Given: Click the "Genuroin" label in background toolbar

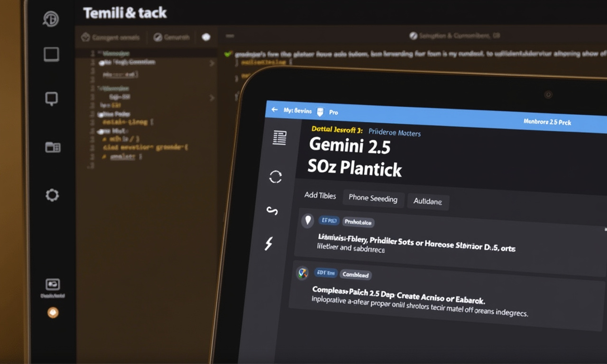Looking at the screenshot, I should tap(177, 37).
